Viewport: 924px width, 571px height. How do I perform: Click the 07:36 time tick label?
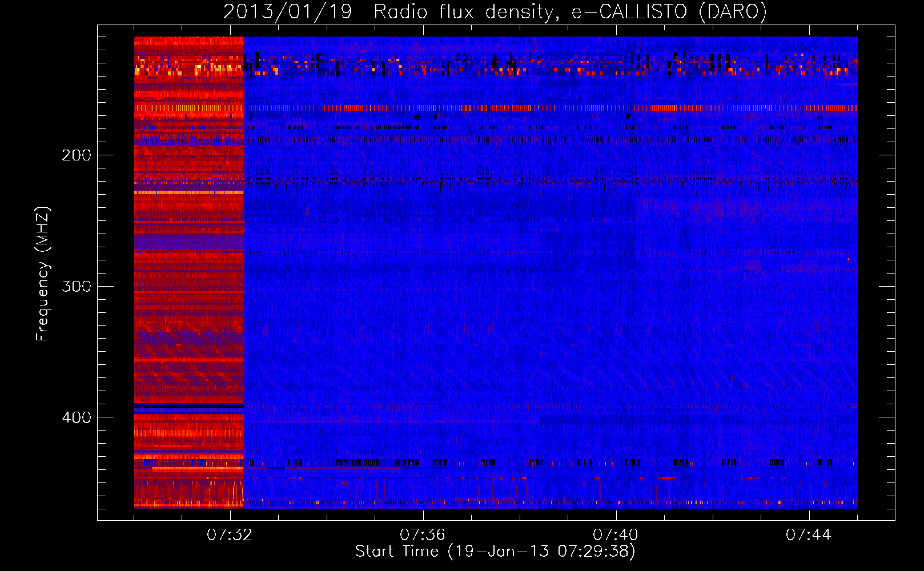(x=423, y=534)
